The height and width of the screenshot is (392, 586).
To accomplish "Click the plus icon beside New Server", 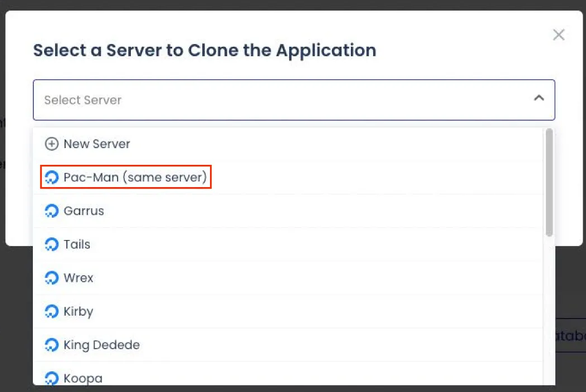I will coord(51,144).
